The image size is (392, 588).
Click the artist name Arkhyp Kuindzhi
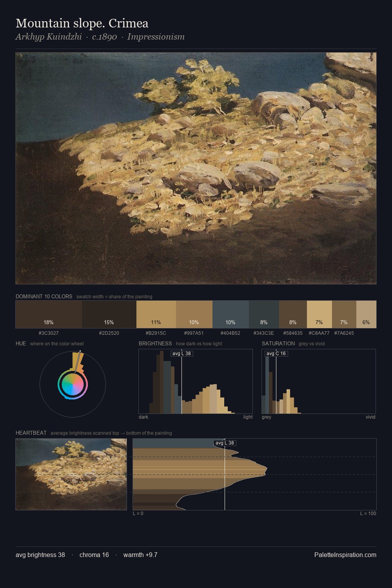click(49, 37)
